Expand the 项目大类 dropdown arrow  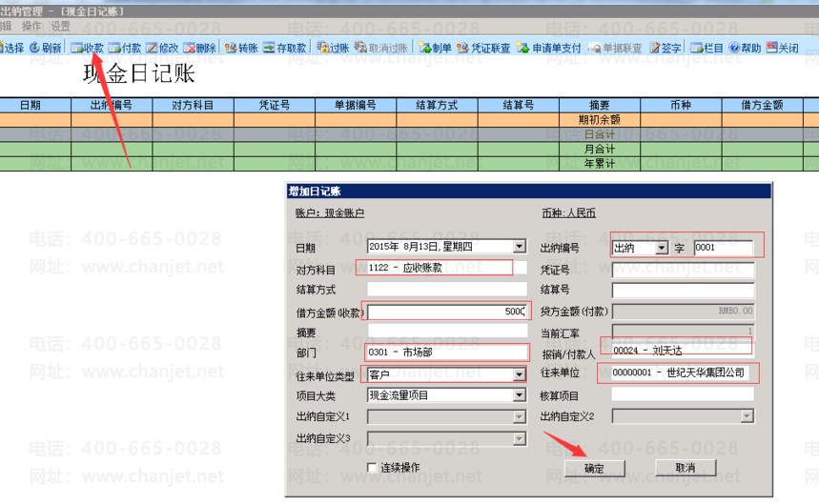(520, 395)
